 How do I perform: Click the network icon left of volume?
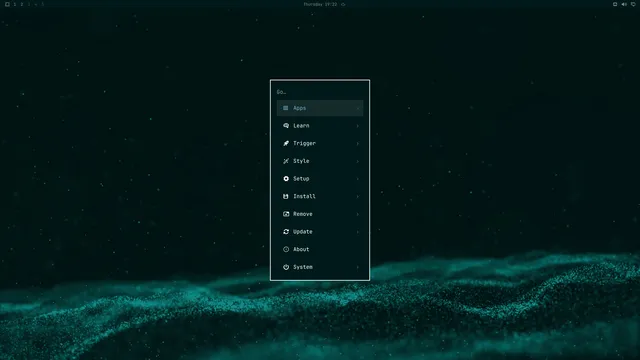[x=615, y=4]
